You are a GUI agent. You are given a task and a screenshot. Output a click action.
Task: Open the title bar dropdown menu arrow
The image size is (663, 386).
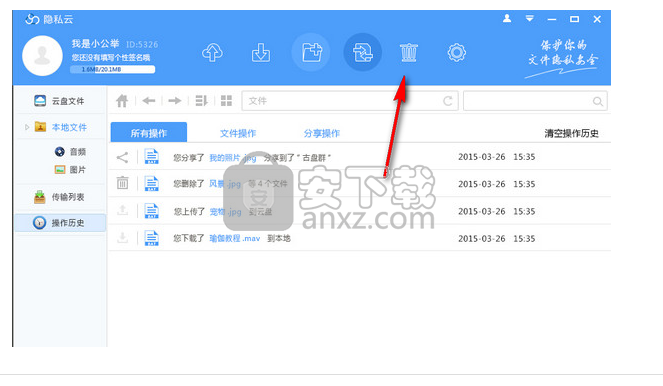[529, 19]
